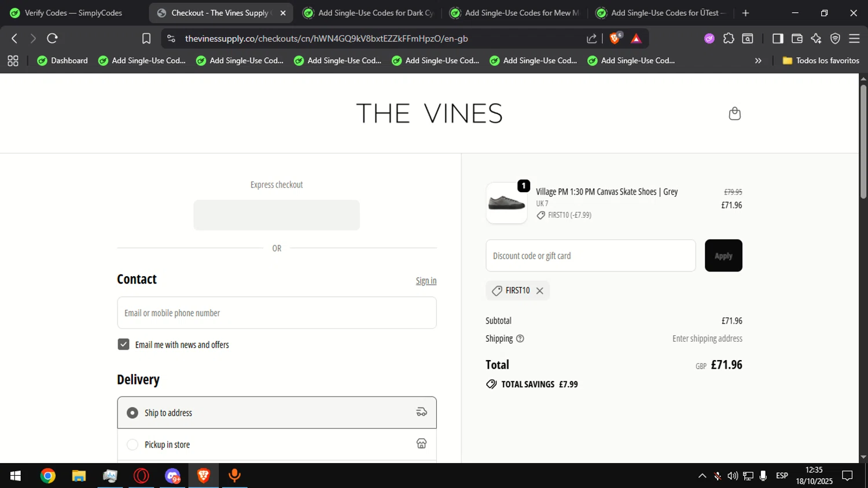
Task: Open the Windows notification center
Action: coord(847,476)
